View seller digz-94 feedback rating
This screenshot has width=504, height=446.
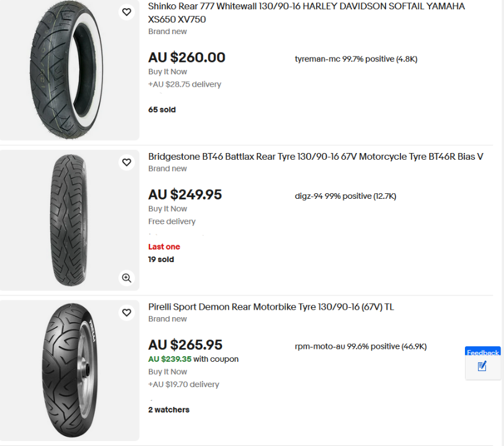(x=345, y=196)
